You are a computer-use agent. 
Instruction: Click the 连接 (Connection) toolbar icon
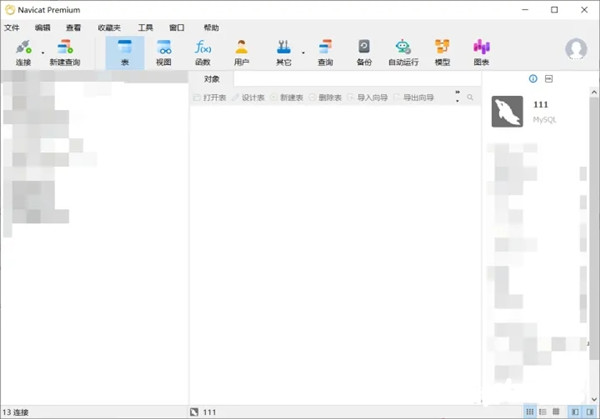click(23, 52)
